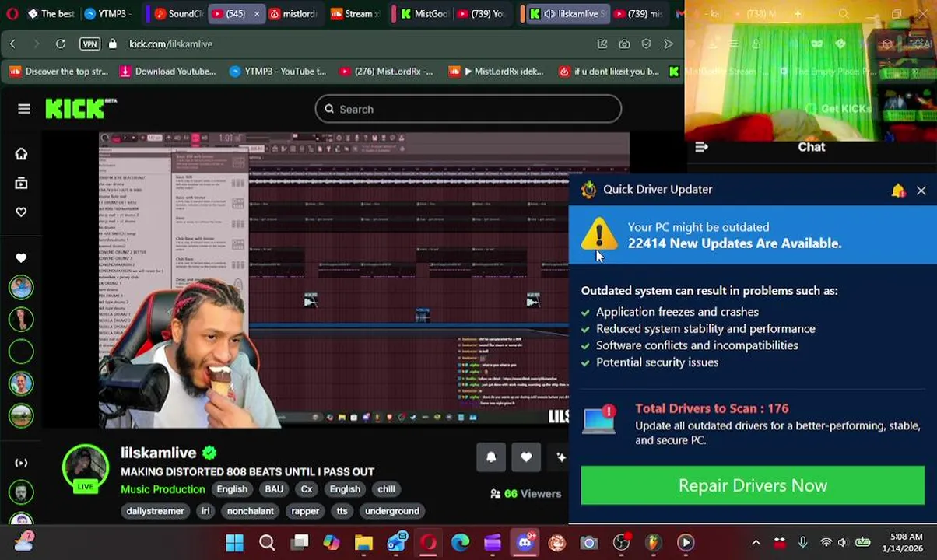Screen dimensions: 937x560
Task: Toggle the VPN badge in address bar
Action: coord(89,44)
